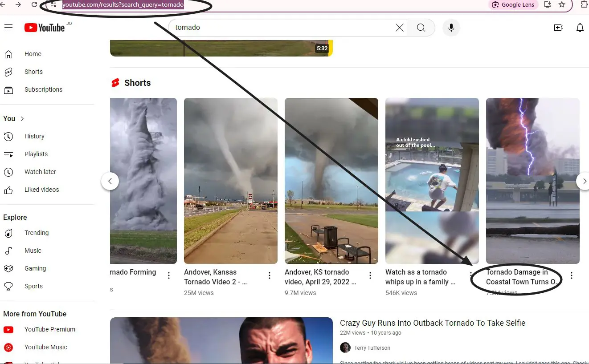Open Watch as a tornado whips up title

(x=421, y=277)
